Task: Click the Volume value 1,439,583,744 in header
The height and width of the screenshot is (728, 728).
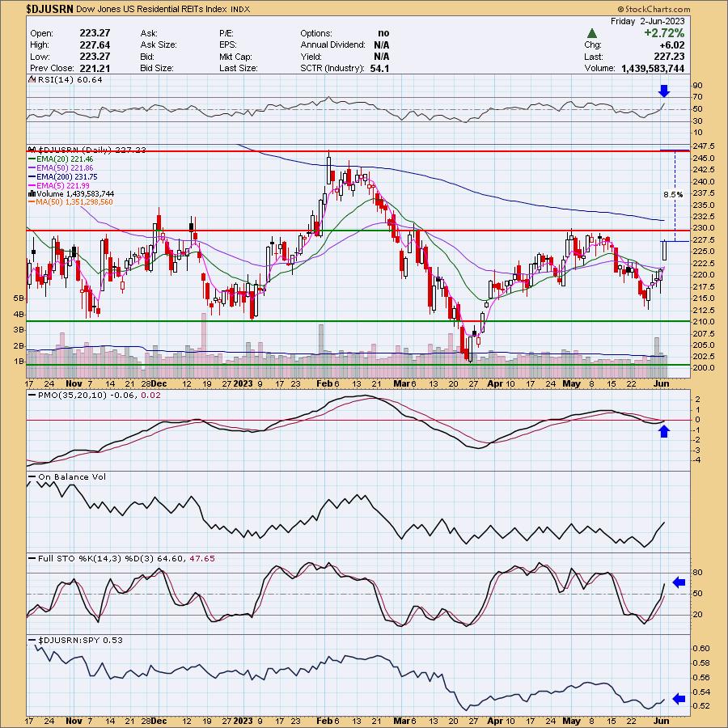Action: pos(653,68)
